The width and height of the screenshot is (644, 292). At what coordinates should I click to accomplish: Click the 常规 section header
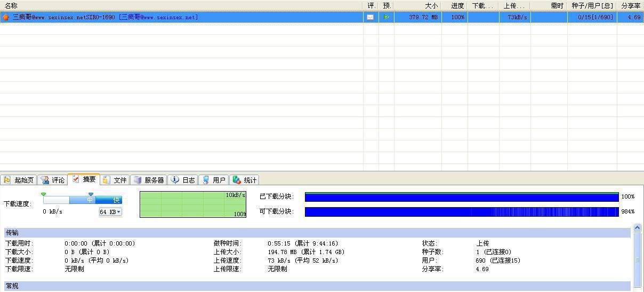tap(317, 286)
